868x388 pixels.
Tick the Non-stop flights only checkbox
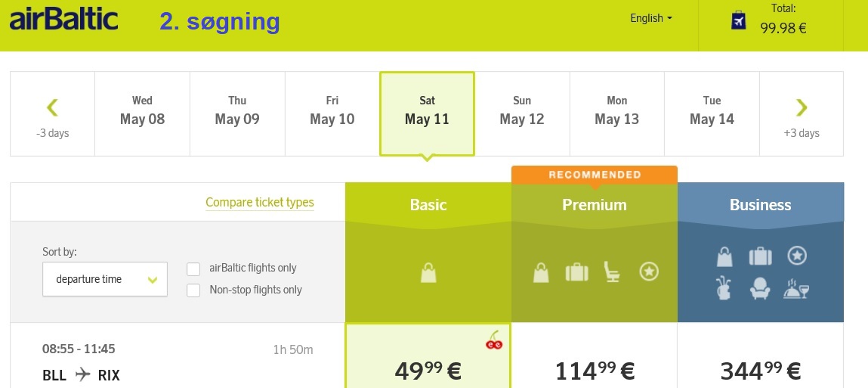coord(193,290)
